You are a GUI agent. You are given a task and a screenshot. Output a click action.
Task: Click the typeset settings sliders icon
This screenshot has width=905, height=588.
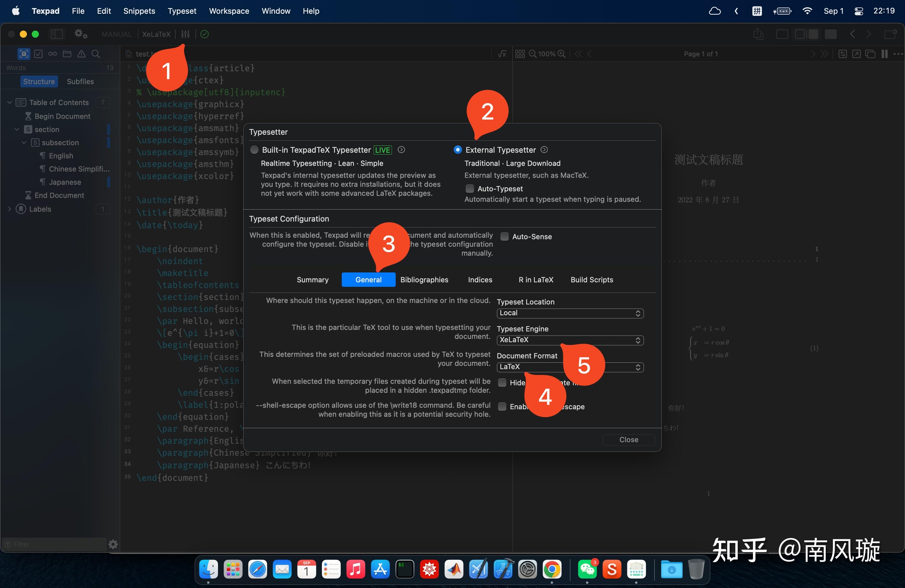[185, 34]
